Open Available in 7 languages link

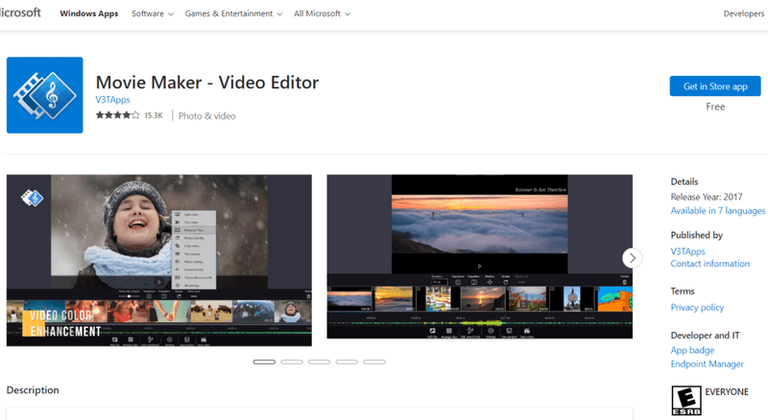(x=718, y=211)
